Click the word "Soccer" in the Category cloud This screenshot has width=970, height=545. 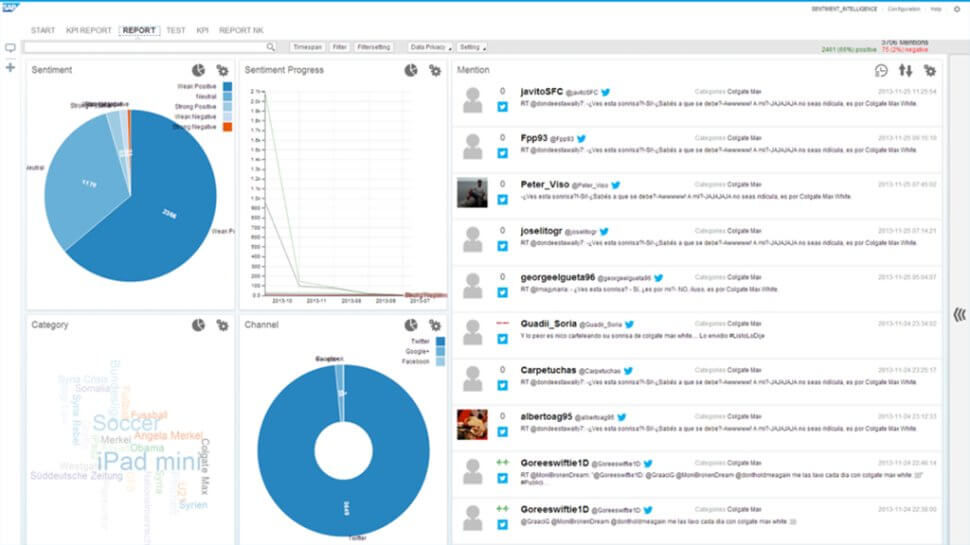pos(126,424)
